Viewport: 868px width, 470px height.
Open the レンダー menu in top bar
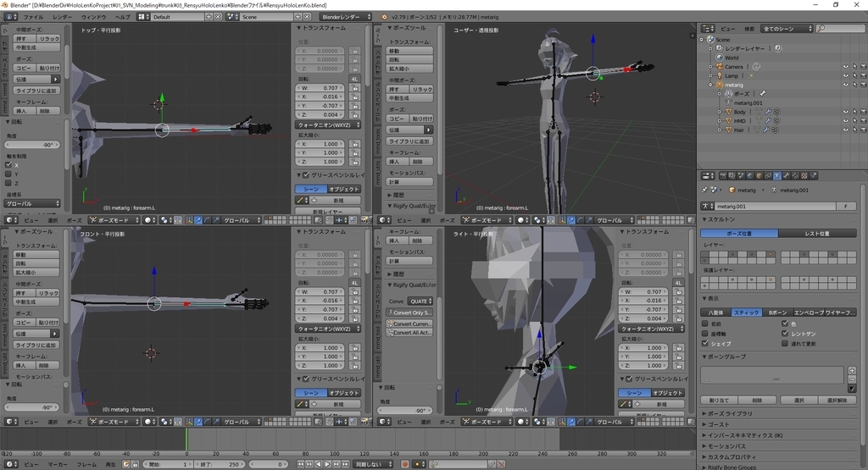(x=63, y=17)
